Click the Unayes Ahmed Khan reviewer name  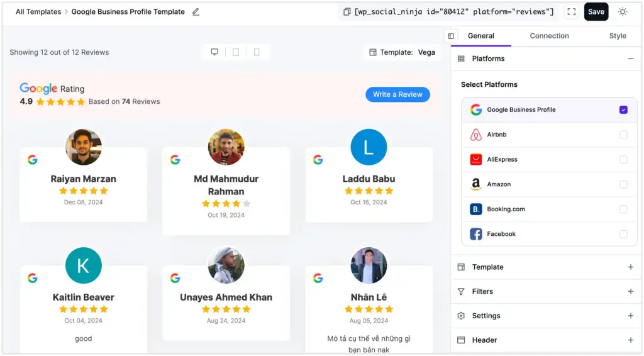[226, 298]
